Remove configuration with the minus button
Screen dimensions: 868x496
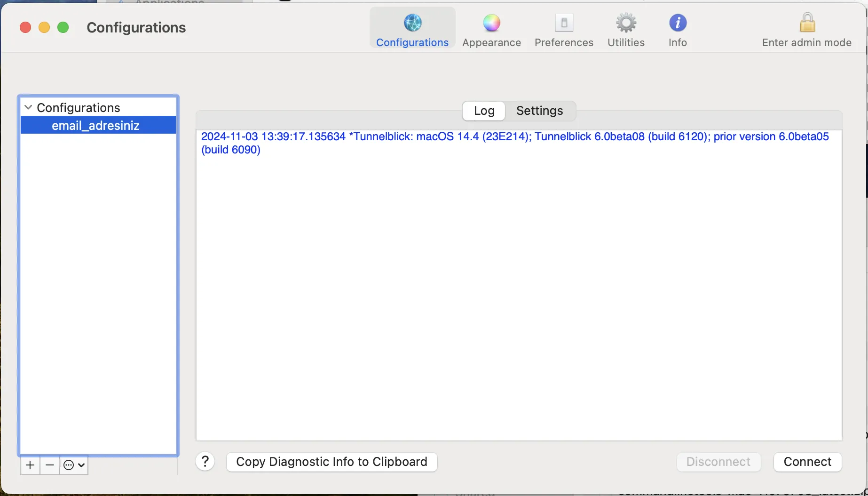point(50,465)
